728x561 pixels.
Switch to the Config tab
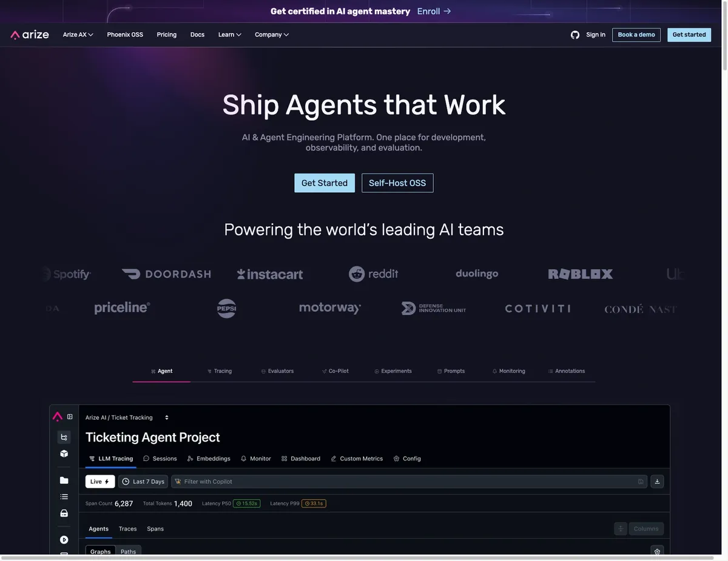coord(407,459)
